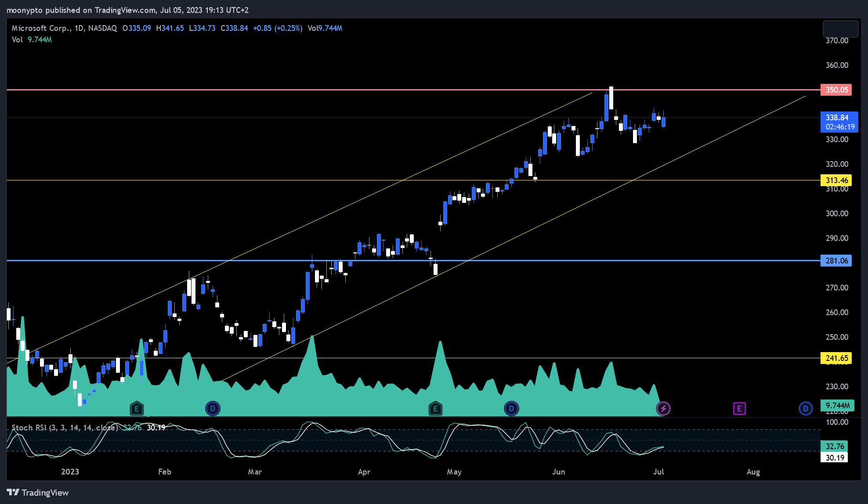Image resolution: width=868 pixels, height=504 pixels.
Task: Click the green 9.744M volume label
Action: click(837, 405)
